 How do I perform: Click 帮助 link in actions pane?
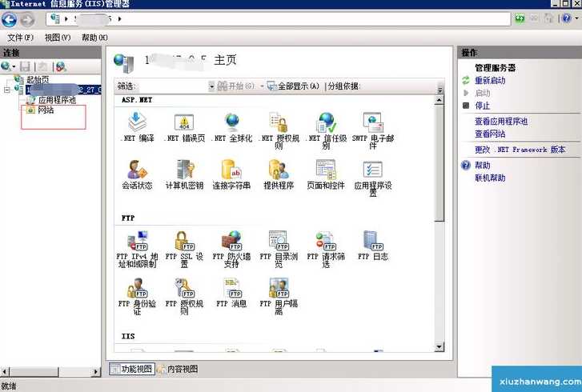483,166
